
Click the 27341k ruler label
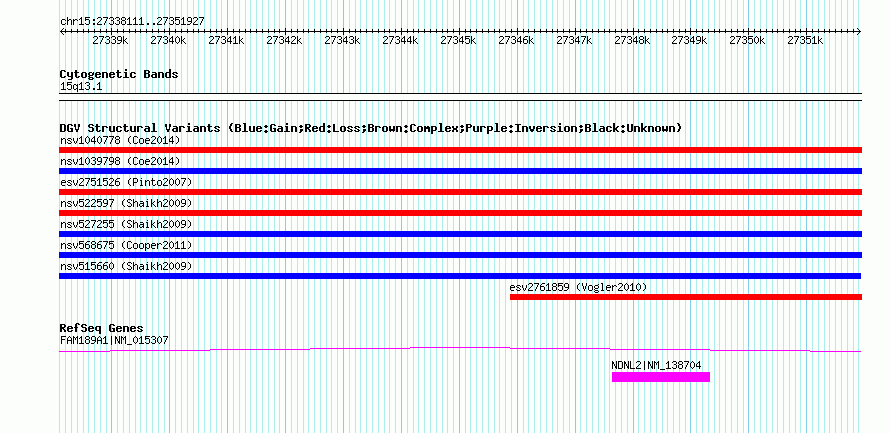point(226,40)
